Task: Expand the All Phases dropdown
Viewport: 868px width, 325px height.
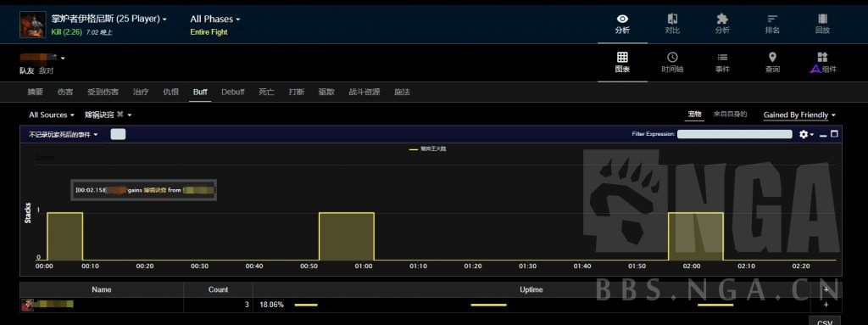Action: [x=214, y=19]
